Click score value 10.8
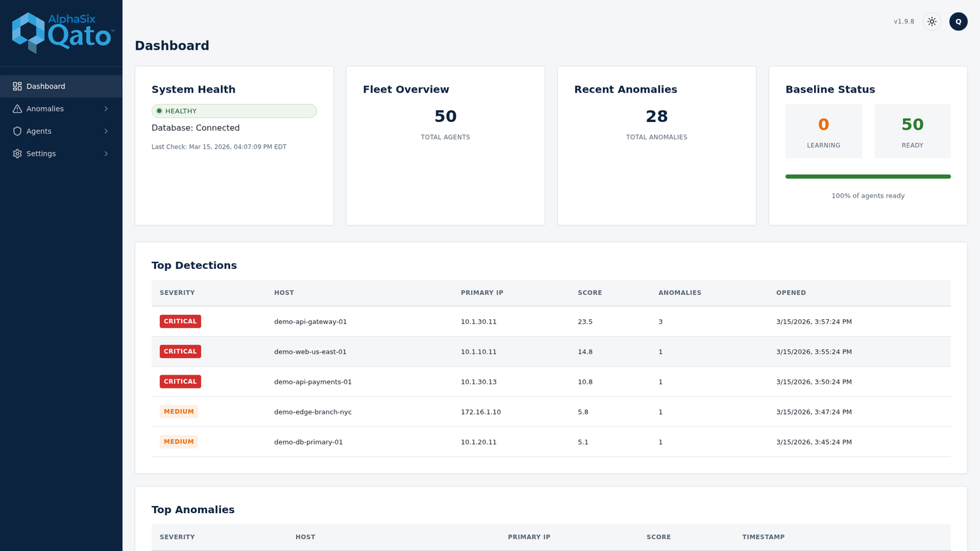This screenshot has height=551, width=980. [585, 382]
